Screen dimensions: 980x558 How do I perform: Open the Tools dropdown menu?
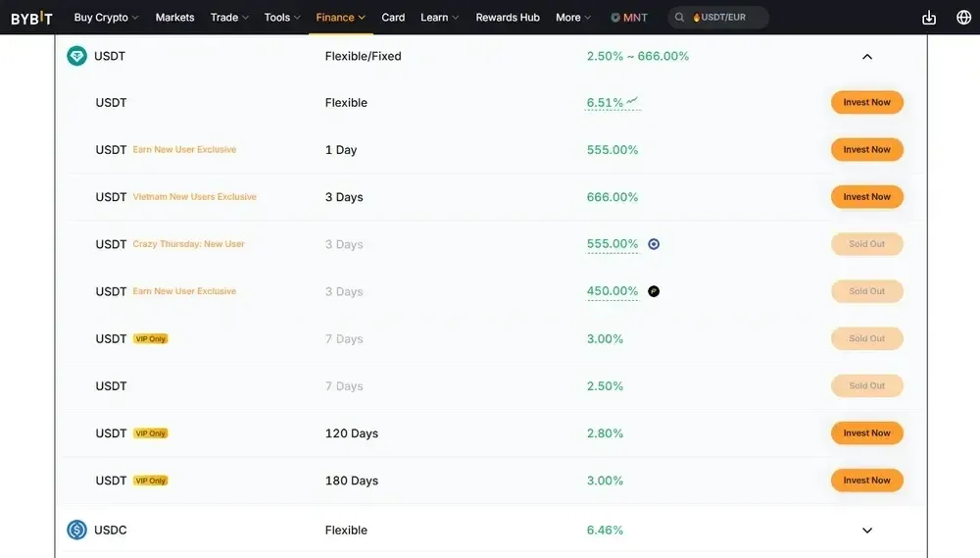(282, 18)
